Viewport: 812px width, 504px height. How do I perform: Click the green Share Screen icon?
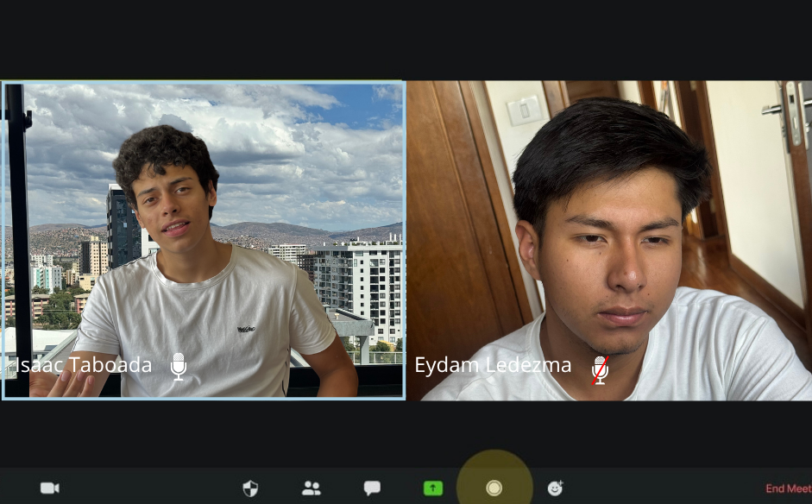pyautogui.click(x=433, y=488)
